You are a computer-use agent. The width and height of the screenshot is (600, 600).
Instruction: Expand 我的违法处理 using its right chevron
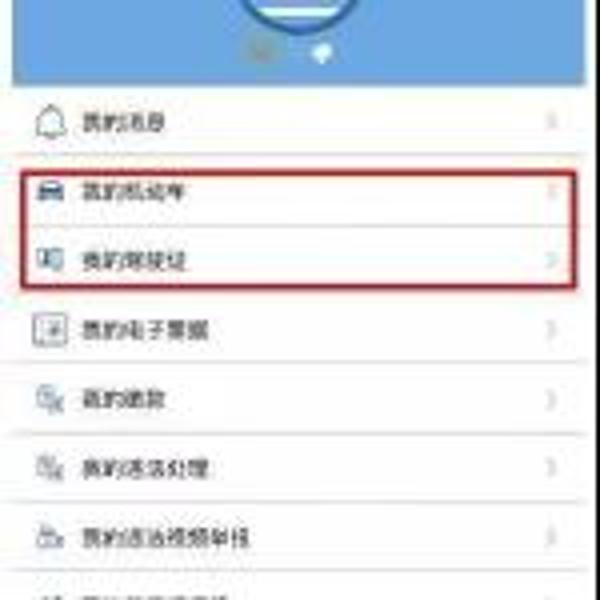click(551, 468)
